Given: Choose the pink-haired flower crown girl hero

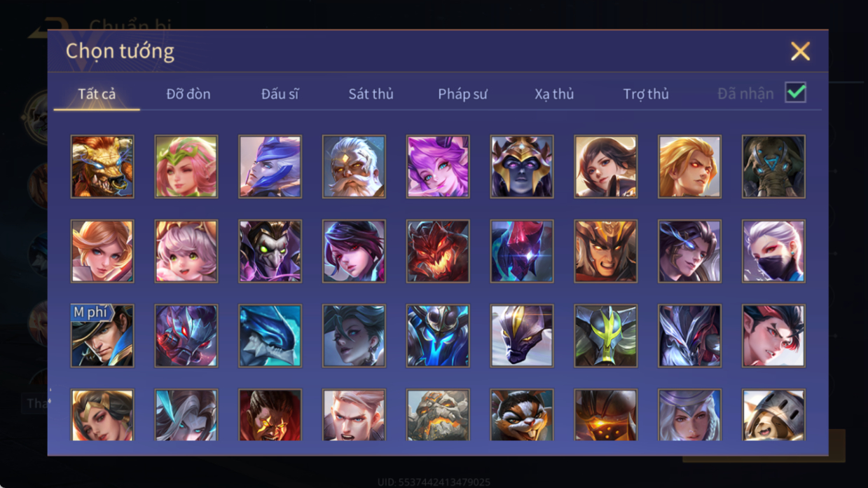Looking at the screenshot, I should point(186,167).
